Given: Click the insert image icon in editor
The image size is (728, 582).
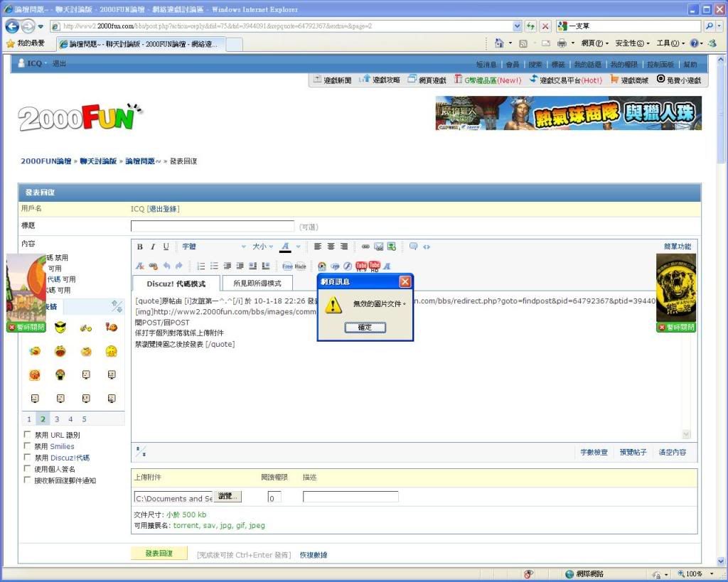Looking at the screenshot, I should 378,247.
